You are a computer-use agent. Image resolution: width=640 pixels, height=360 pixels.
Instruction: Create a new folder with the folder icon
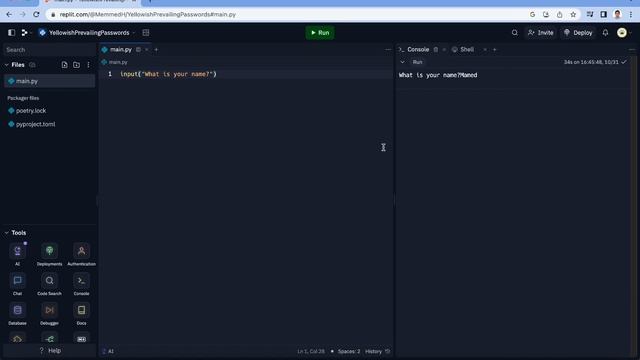click(x=76, y=65)
